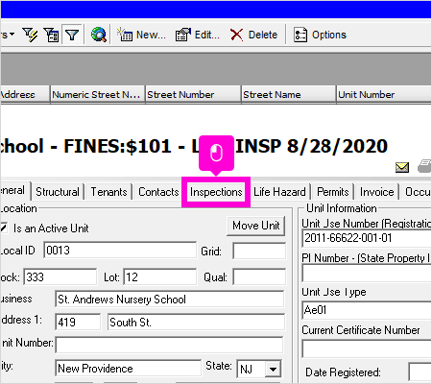Click the globe search icon
Screen dimensions: 432x384
coord(99,35)
